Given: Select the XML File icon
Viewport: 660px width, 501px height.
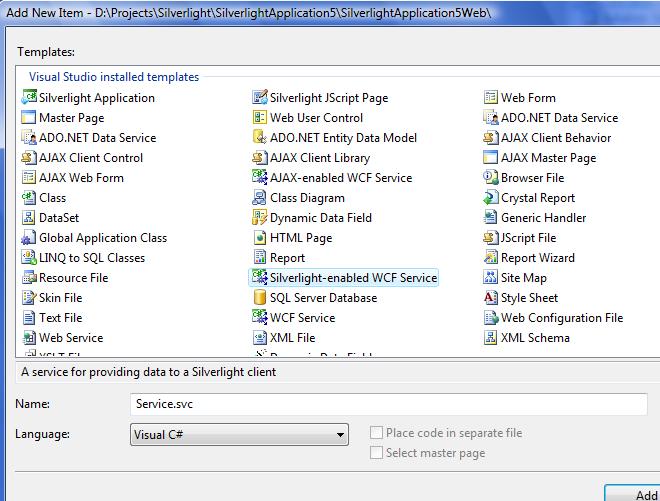Looking at the screenshot, I should pyautogui.click(x=260, y=338).
